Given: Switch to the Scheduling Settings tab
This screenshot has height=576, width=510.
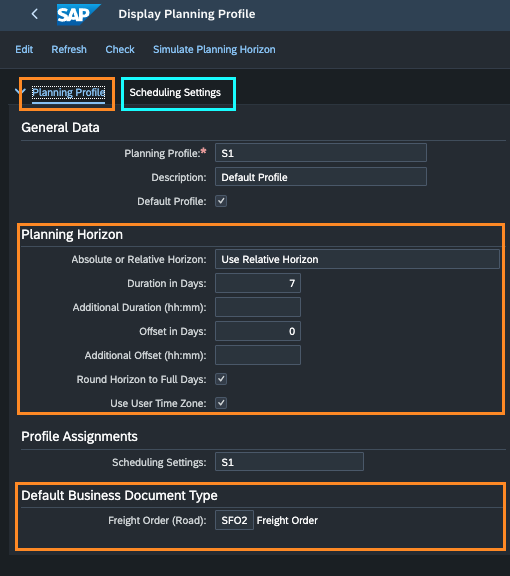Looking at the screenshot, I should coord(175,92).
